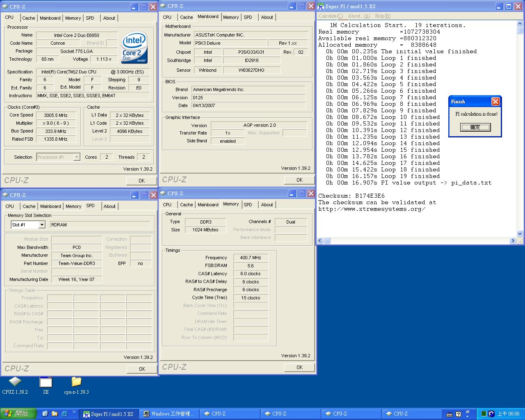Click the language bar help icon
The height and width of the screenshot is (420, 525).
click(458, 414)
